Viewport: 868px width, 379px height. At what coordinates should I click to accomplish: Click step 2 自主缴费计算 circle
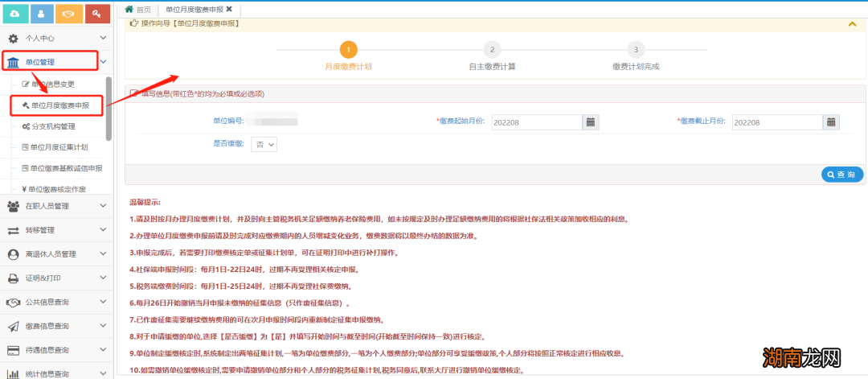[492, 50]
